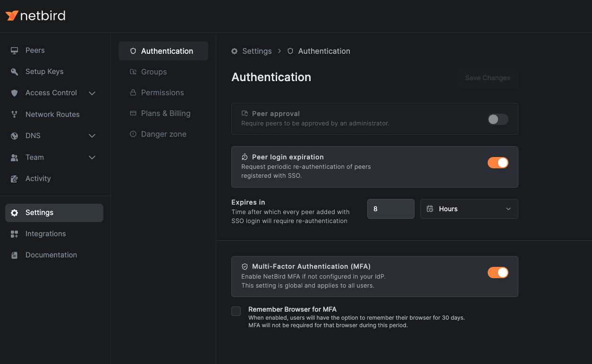Expand the Access Control submenu chevron
The image size is (592, 364).
coord(92,93)
